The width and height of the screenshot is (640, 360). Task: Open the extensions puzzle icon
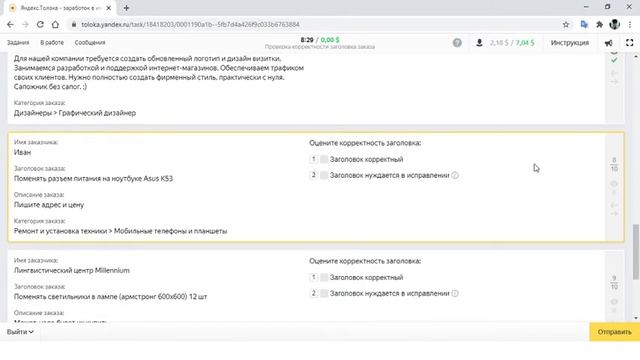coord(599,24)
